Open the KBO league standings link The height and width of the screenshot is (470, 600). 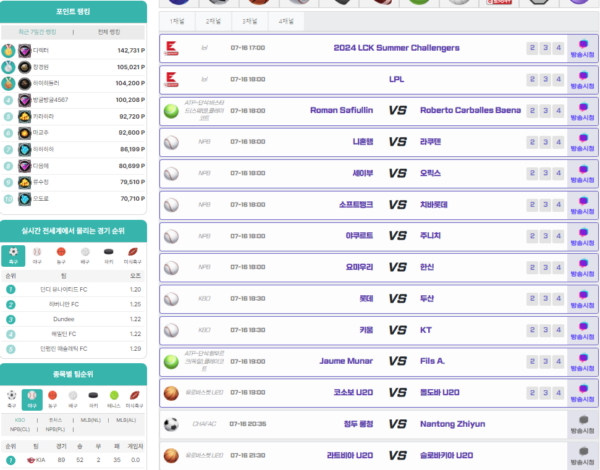click(20, 420)
